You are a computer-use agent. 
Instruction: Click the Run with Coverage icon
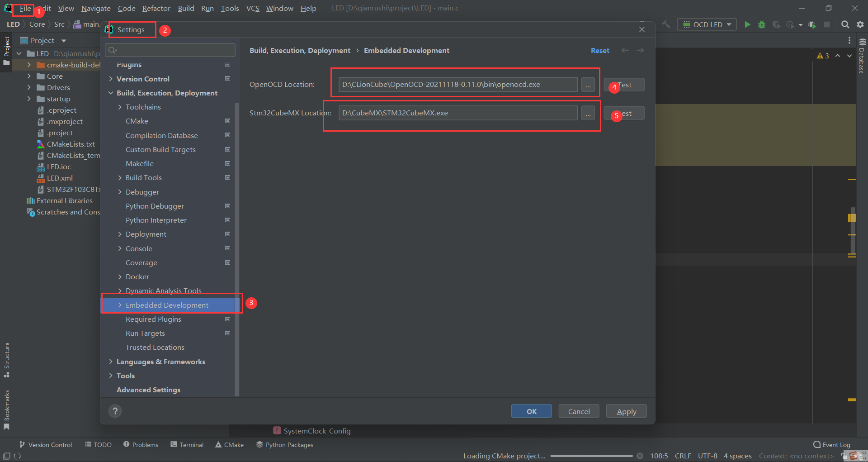coord(776,24)
